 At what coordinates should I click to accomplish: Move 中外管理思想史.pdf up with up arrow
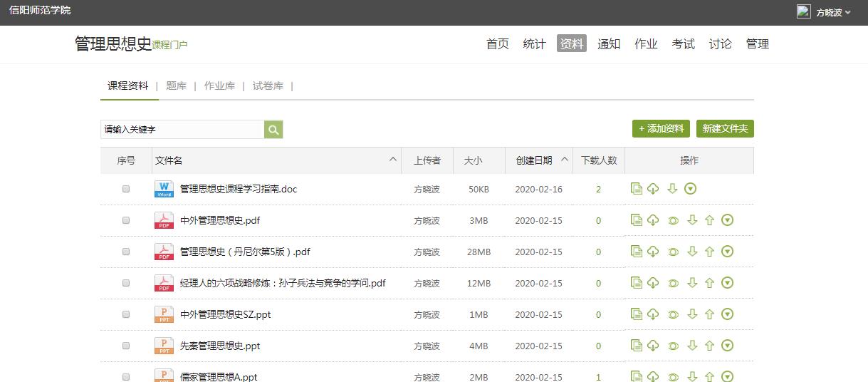(709, 220)
